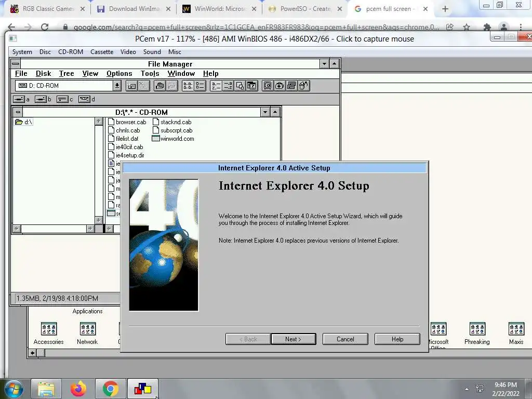The image size is (532, 399).
Task: Show all file details view icon
Action: (x=200, y=86)
